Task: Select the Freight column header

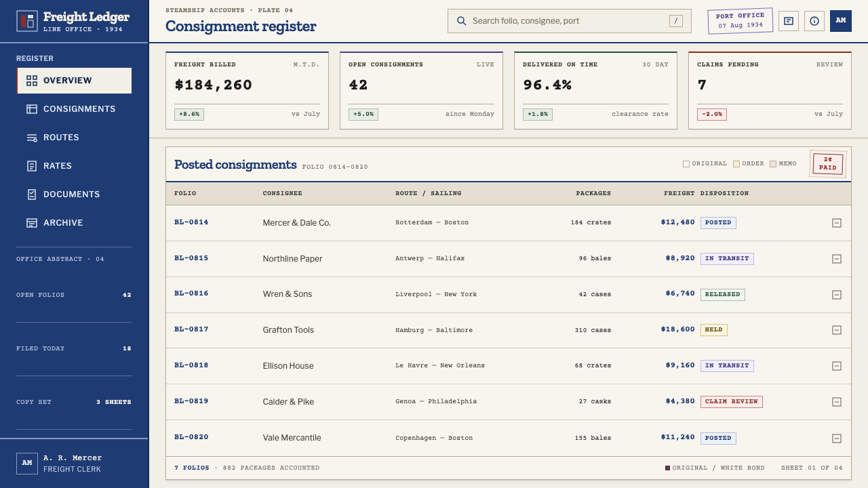Action: [x=679, y=194]
